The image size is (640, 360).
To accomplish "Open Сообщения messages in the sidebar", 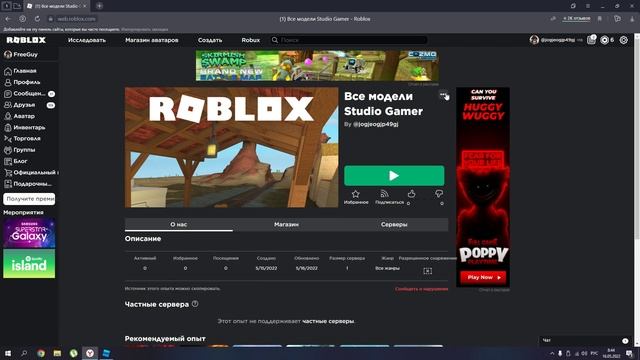I will tap(29, 93).
